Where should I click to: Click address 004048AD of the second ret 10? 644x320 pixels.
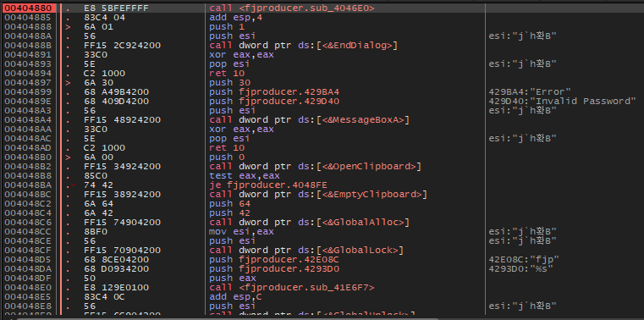click(x=28, y=148)
